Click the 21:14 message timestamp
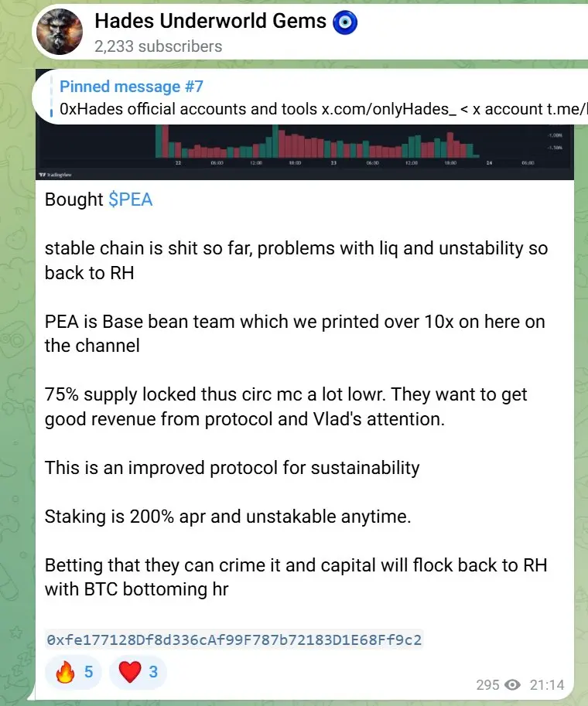This screenshot has height=706, width=588. point(547,685)
